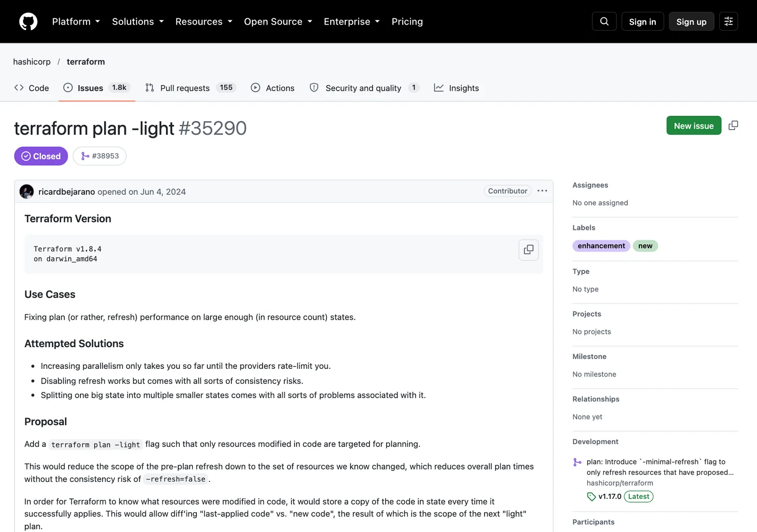The width and height of the screenshot is (757, 532).
Task: Click the search magnifier icon
Action: (604, 22)
